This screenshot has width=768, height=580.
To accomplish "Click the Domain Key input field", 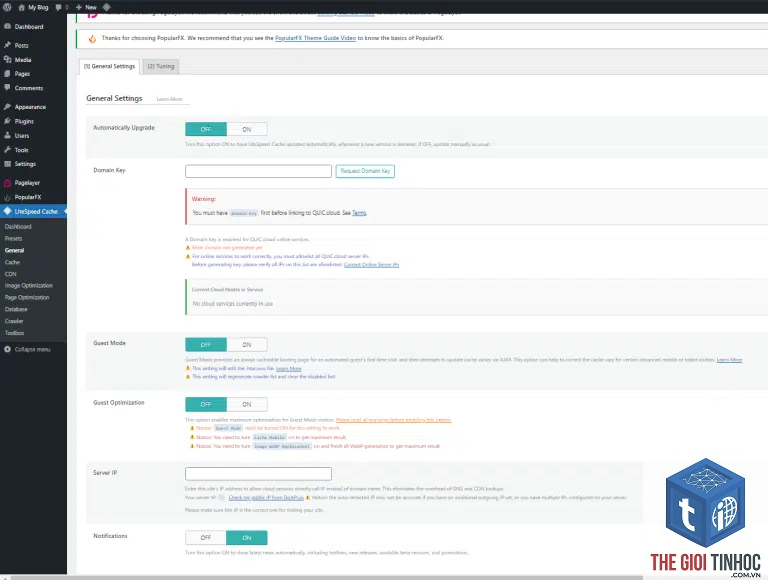I will tap(259, 171).
